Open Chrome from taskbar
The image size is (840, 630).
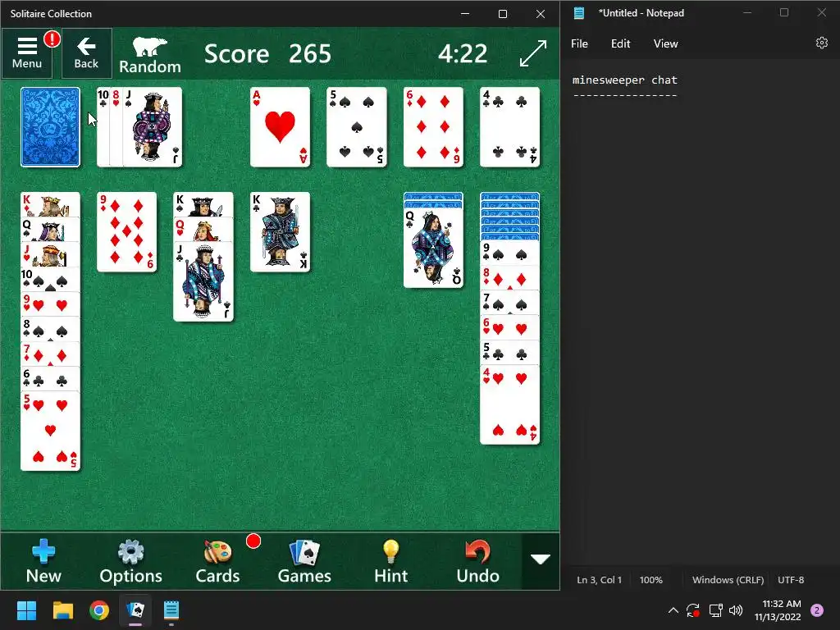click(99, 610)
